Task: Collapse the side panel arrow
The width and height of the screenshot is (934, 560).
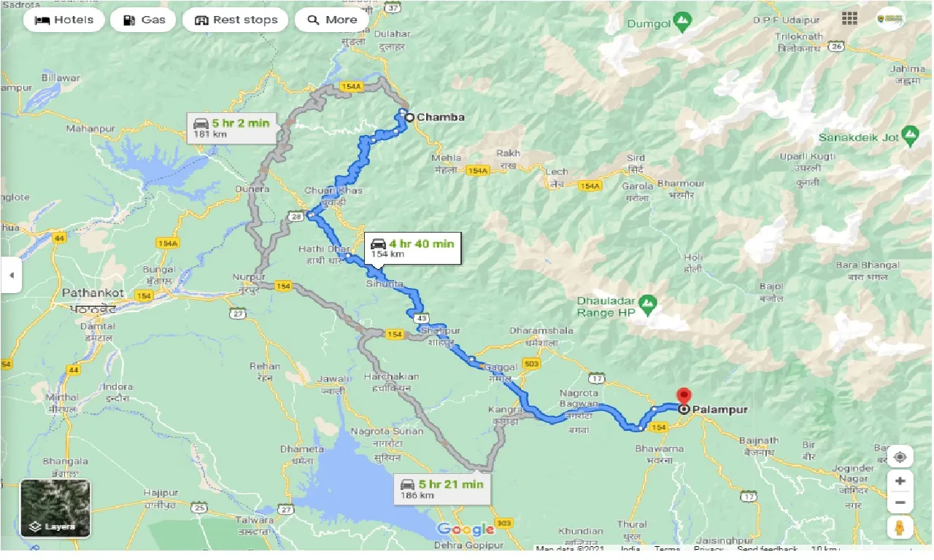Action: (11, 276)
